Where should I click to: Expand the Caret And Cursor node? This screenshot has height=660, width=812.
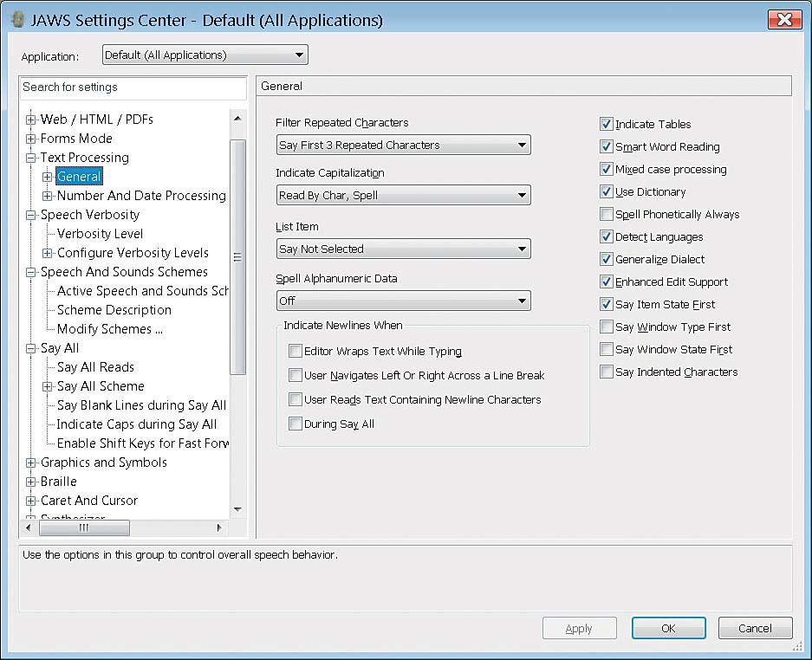click(x=31, y=501)
